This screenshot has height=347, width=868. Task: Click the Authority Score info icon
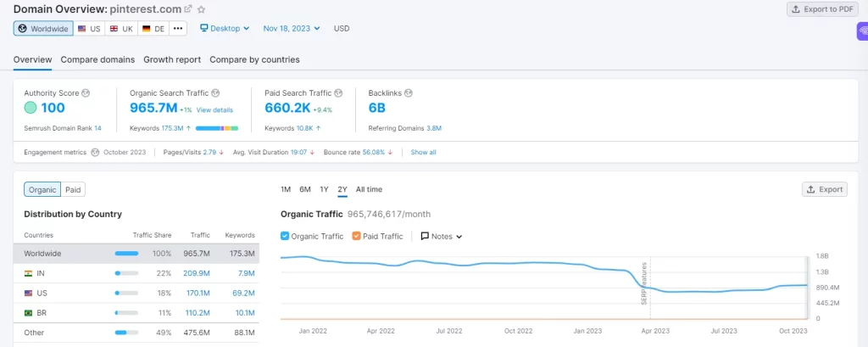point(86,93)
